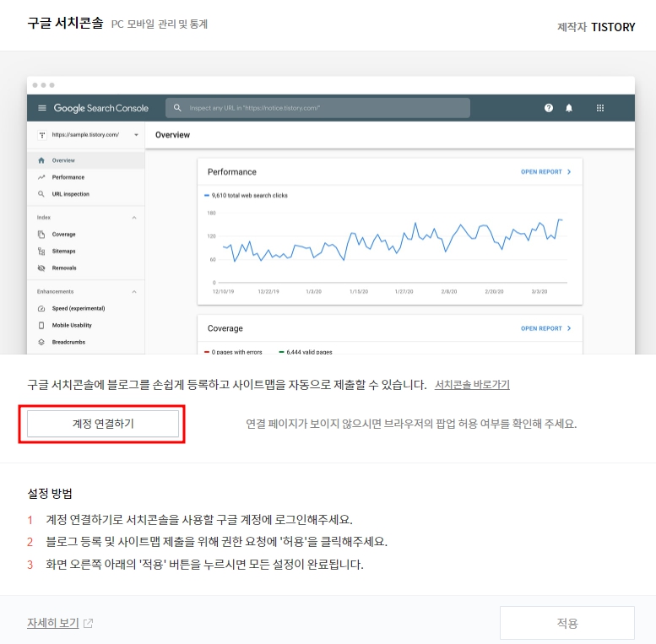This screenshot has width=656, height=644.
Task: Open the 자세히 보기 link
Action: [53, 623]
